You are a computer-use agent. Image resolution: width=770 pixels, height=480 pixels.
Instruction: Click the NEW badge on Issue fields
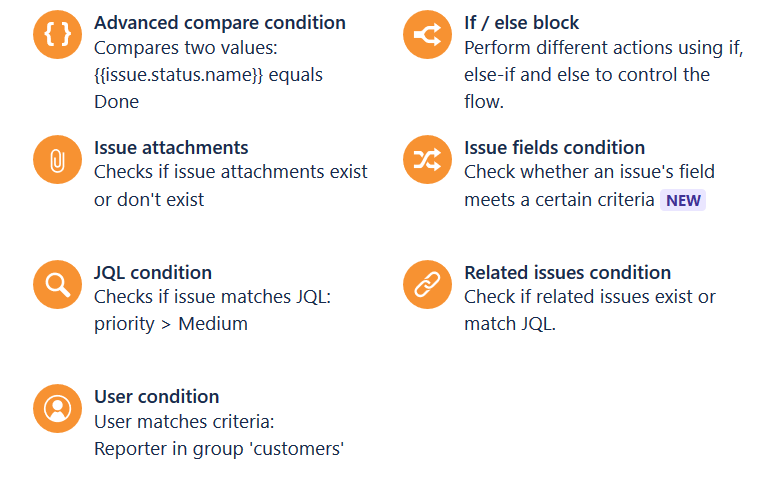pos(683,200)
